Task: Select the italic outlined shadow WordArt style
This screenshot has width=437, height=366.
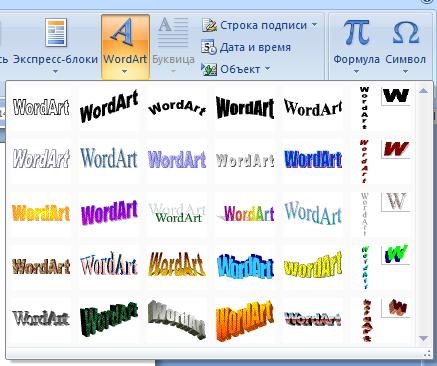Action: pos(41,161)
